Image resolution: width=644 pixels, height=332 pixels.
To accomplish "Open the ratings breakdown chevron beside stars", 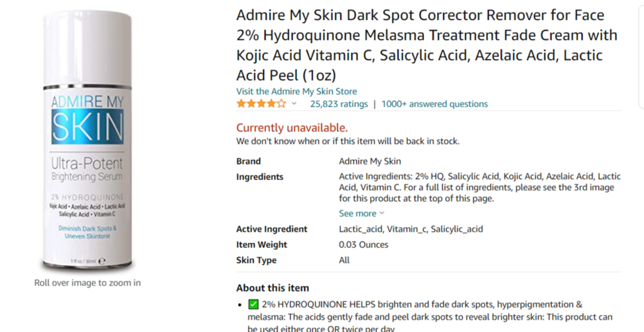I will [x=294, y=104].
